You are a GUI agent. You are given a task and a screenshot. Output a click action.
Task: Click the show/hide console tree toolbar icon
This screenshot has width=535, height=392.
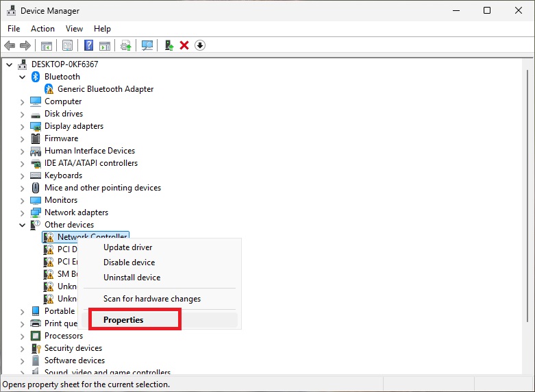47,45
